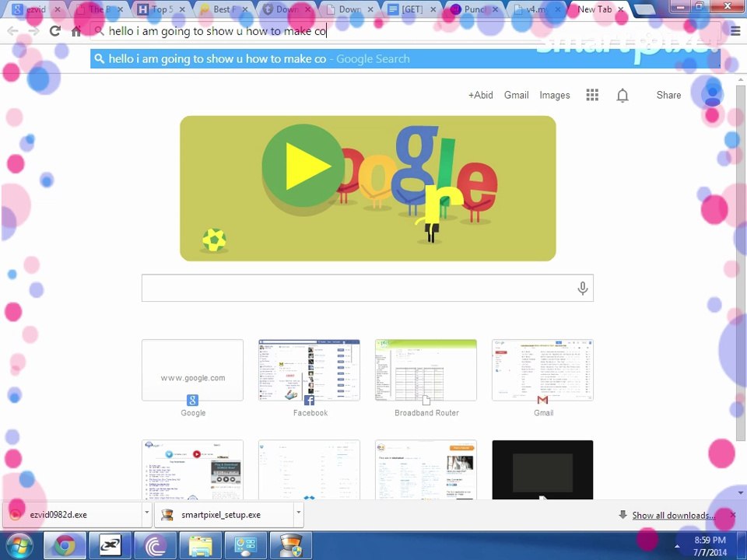Switch to the [GET] tab

(412, 9)
